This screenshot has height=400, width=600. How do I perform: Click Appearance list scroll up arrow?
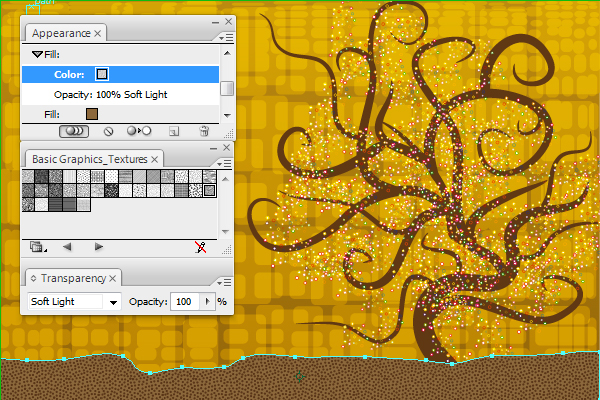227,53
